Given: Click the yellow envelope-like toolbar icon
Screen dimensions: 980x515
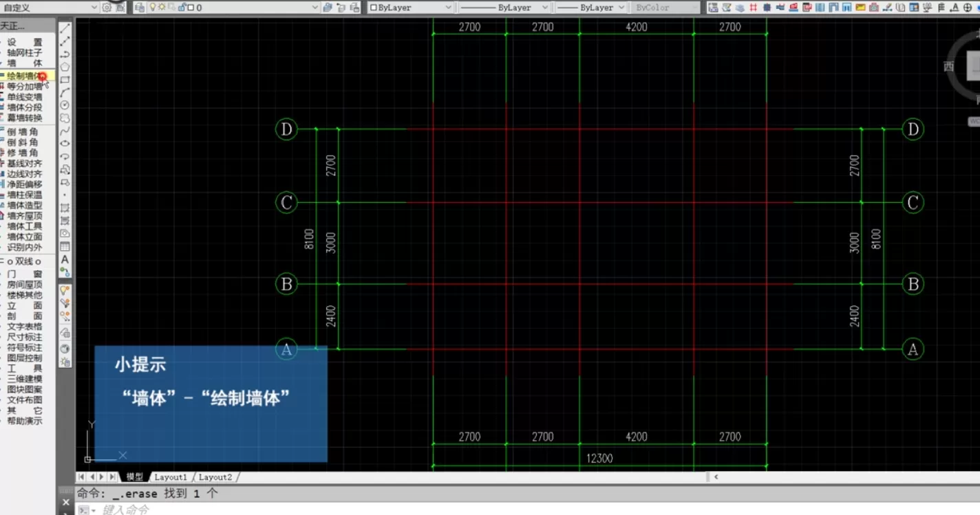Looking at the screenshot, I should [x=860, y=8].
